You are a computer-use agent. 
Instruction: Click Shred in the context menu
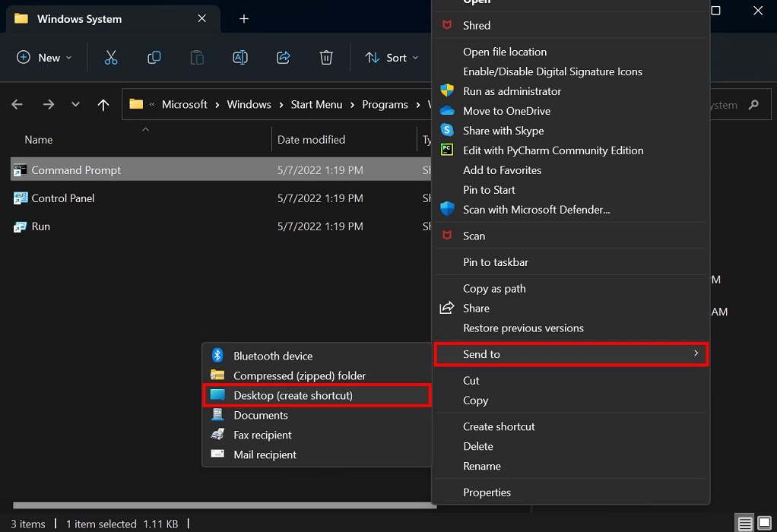571,25
